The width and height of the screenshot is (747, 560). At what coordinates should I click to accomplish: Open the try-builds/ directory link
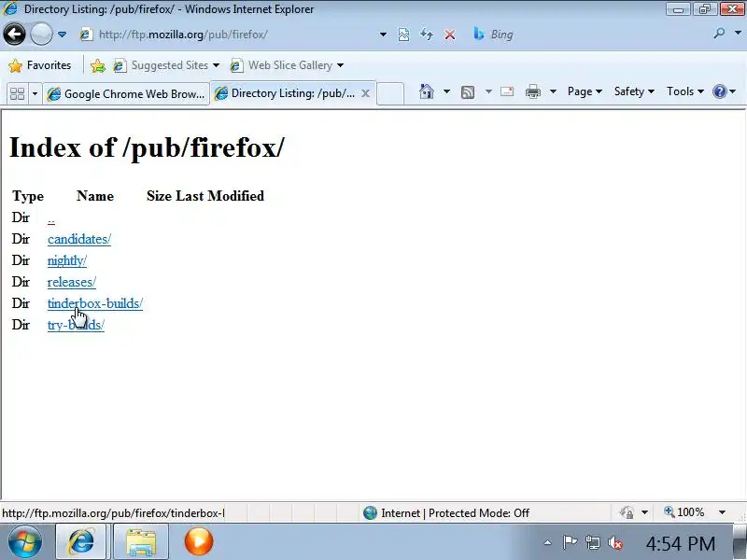[76, 325]
